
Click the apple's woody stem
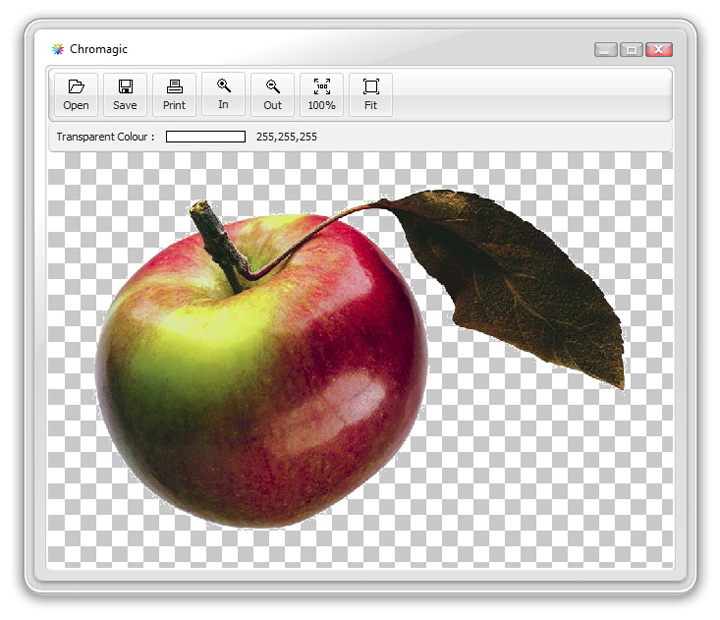(215, 240)
